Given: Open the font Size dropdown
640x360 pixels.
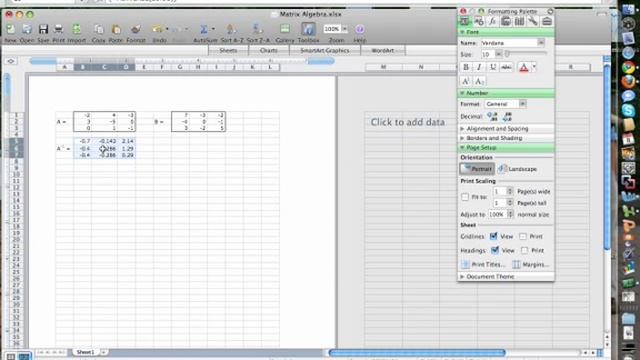Looking at the screenshot, I should (x=498, y=54).
